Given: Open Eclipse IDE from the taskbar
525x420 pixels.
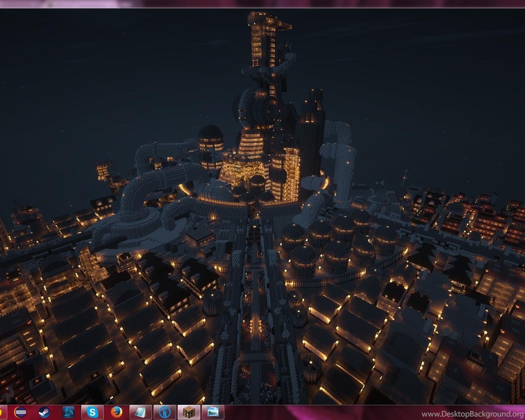Looking at the screenshot, I should pos(21,412).
